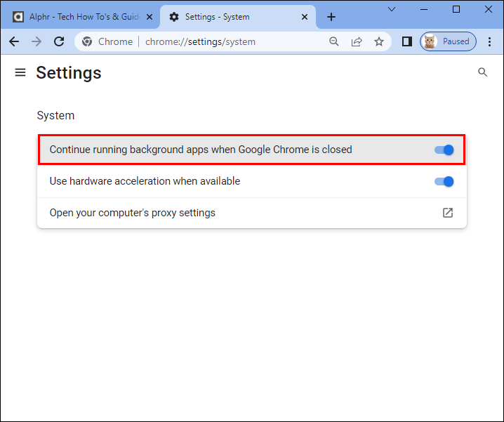This screenshot has height=422, width=504.
Task: Click the search settings magnifier icon
Action: pos(482,72)
